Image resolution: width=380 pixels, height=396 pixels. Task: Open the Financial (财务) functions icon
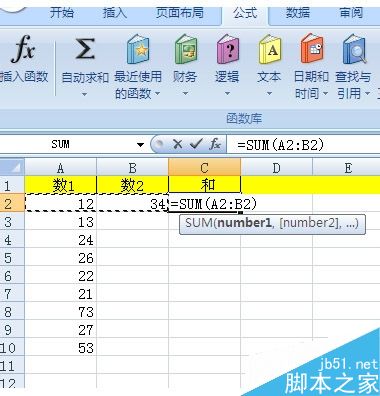[185, 49]
